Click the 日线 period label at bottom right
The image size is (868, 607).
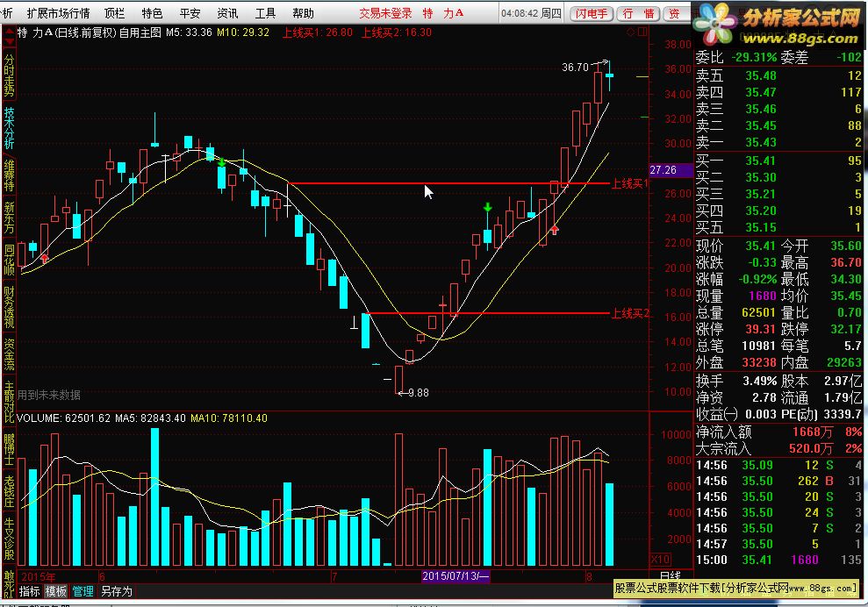coord(671,576)
